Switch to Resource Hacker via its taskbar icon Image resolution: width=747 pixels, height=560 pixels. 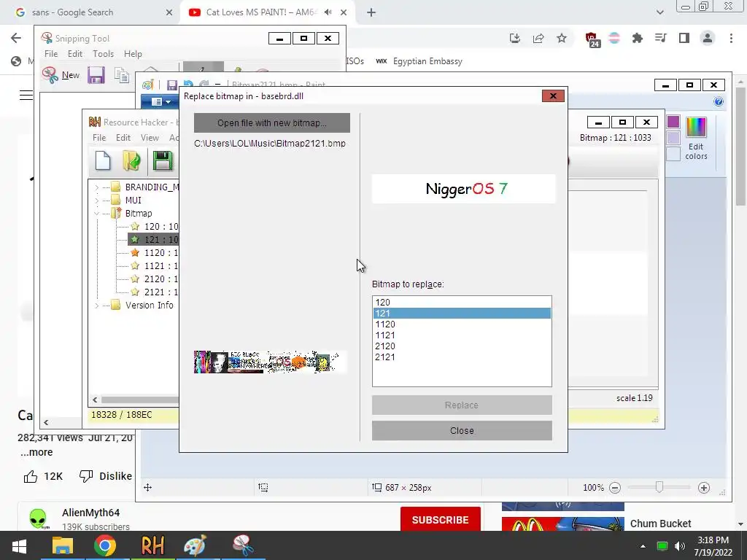[152, 545]
